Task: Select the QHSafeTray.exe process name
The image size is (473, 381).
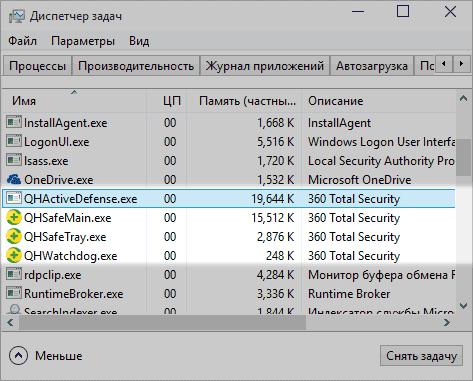Action: [65, 237]
